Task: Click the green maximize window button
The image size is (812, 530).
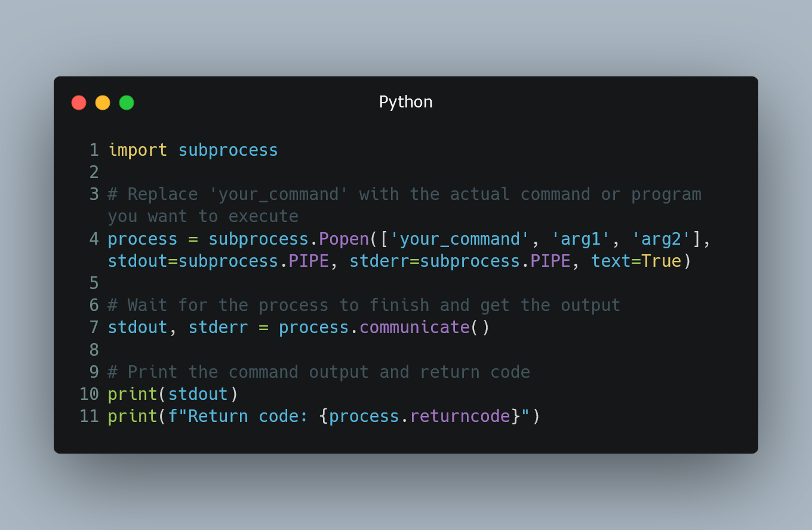Action: coord(127,103)
